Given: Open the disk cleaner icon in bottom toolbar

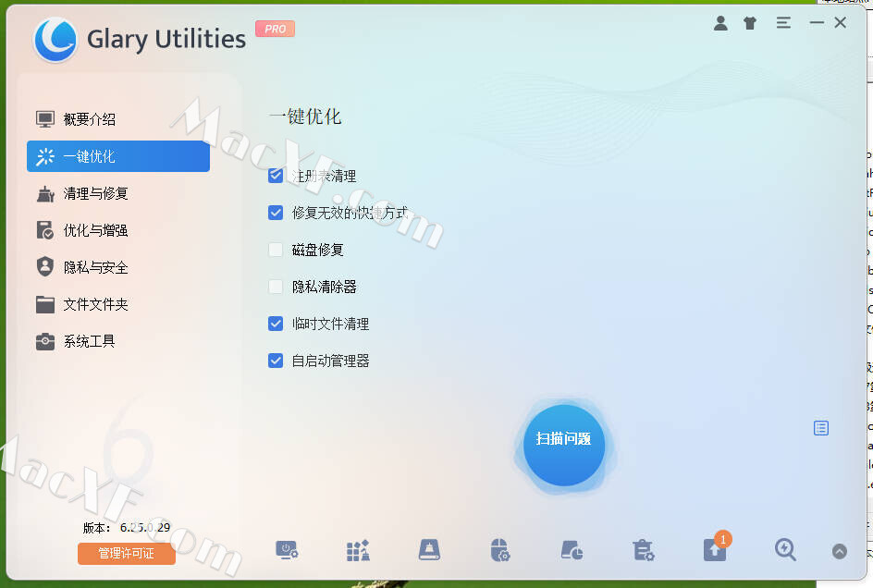Looking at the screenshot, I should pyautogui.click(x=429, y=549).
